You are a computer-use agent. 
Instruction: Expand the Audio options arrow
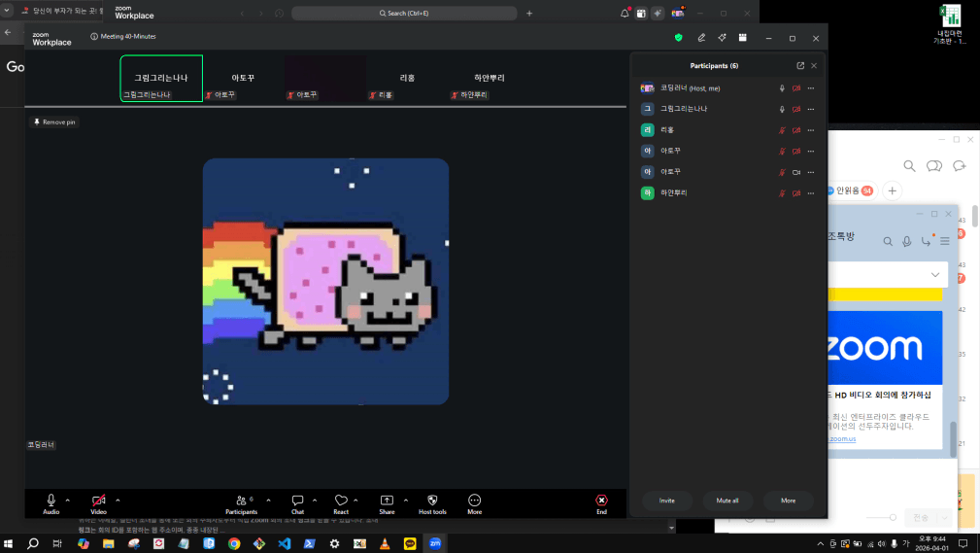[68, 500]
